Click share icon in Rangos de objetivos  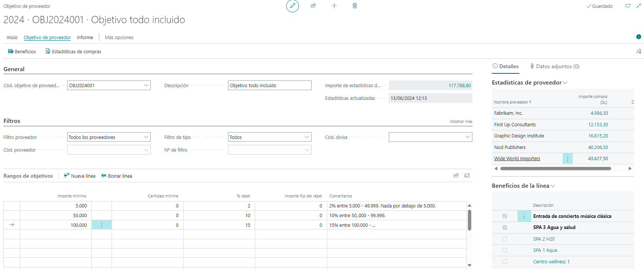(x=456, y=175)
